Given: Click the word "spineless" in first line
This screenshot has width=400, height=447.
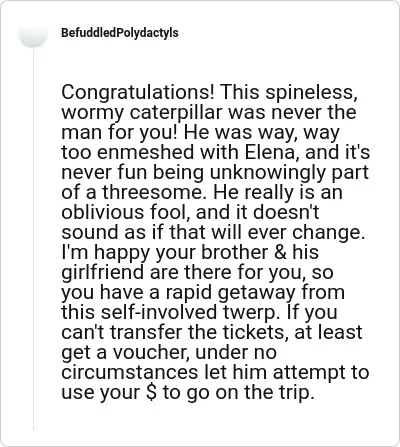Looking at the screenshot, I should (312, 93).
